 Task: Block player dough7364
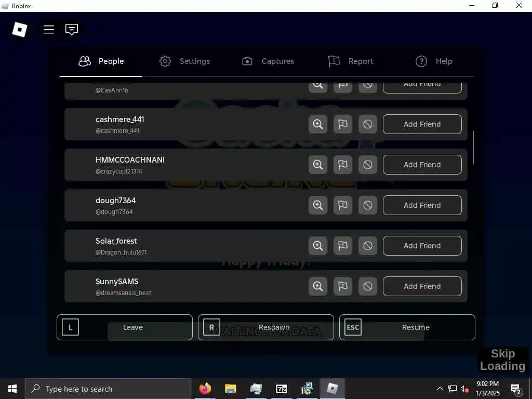(368, 205)
